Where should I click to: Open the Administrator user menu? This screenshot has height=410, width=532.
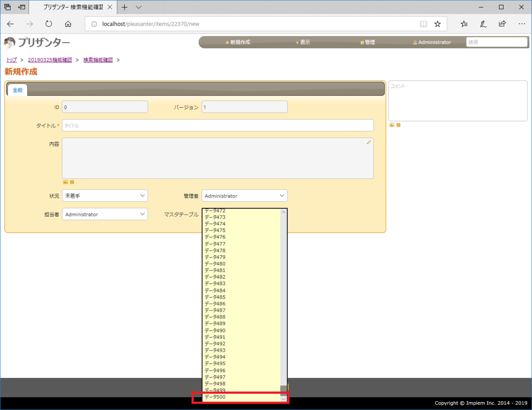pyautogui.click(x=432, y=42)
